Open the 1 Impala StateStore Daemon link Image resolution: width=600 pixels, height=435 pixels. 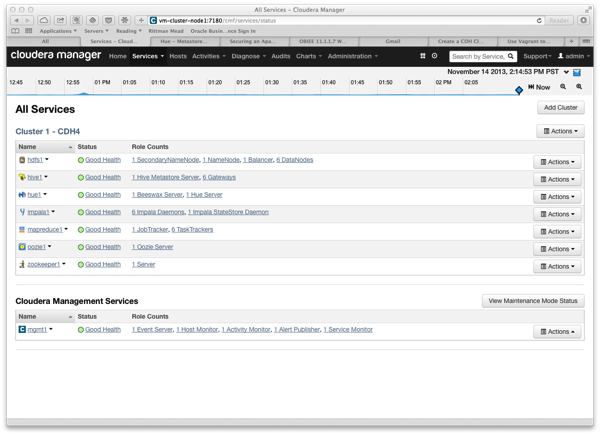coord(228,212)
